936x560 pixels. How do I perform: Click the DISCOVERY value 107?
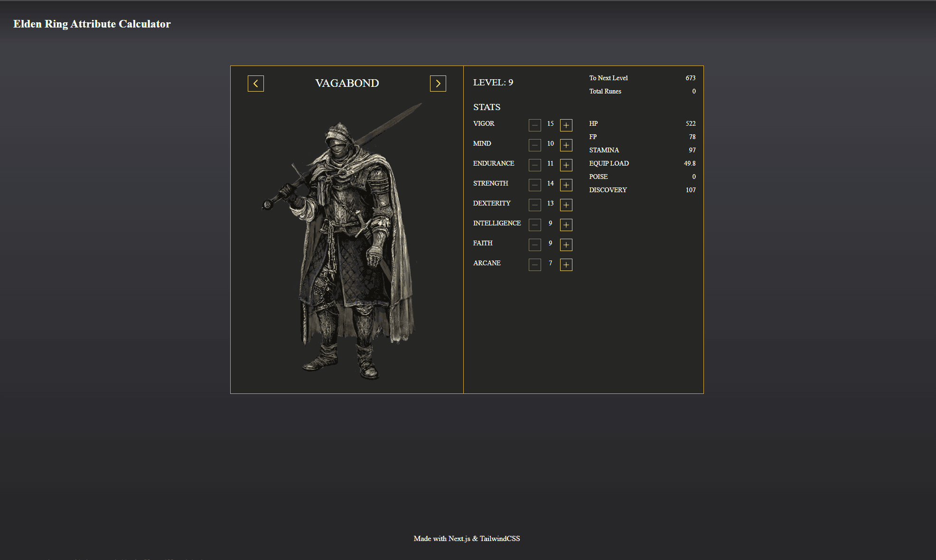[x=691, y=190]
